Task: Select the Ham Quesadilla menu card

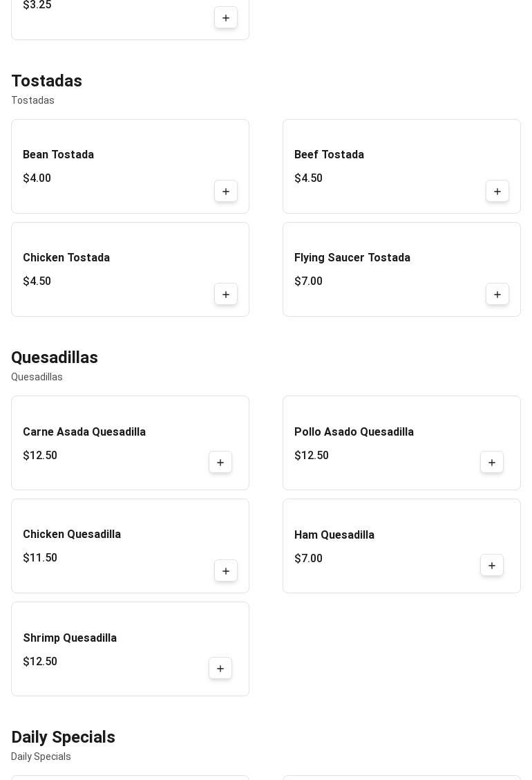Action: coord(401,546)
